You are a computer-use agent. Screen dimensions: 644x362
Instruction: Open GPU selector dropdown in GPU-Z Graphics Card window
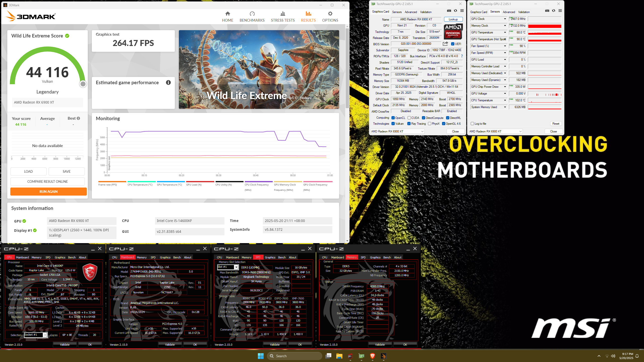coord(397,131)
